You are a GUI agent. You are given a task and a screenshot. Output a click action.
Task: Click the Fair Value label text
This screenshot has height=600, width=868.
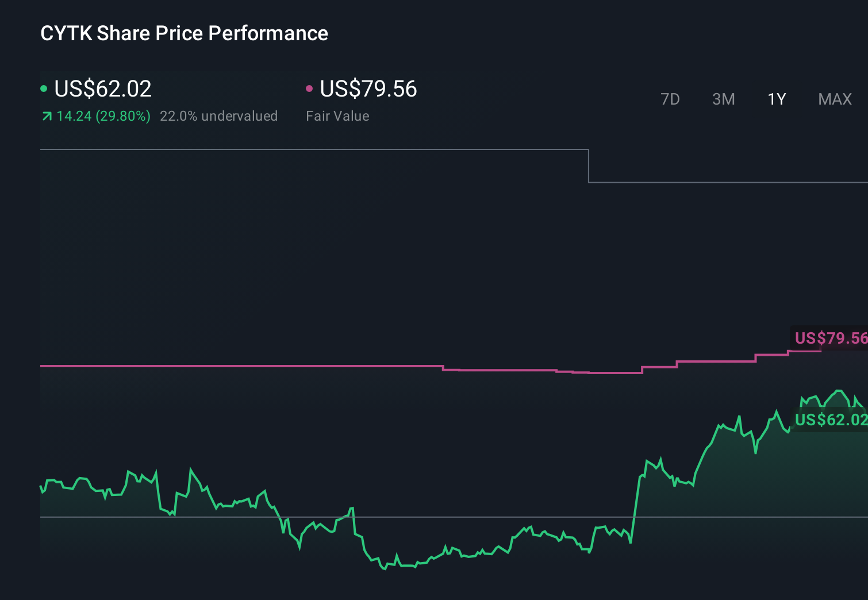337,116
